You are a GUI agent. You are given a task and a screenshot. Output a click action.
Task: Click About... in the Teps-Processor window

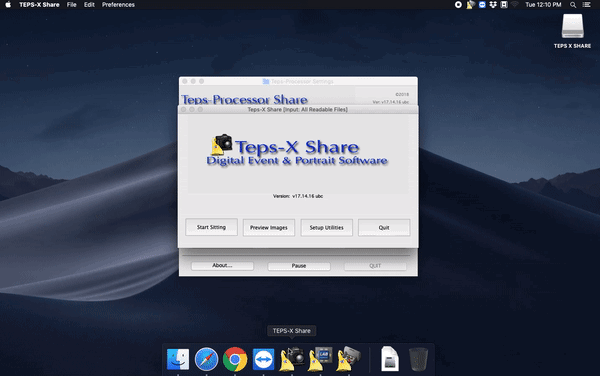[222, 265]
